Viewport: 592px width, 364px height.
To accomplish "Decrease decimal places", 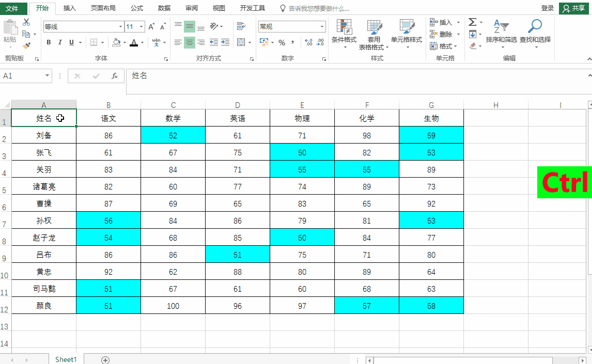I will pyautogui.click(x=320, y=42).
